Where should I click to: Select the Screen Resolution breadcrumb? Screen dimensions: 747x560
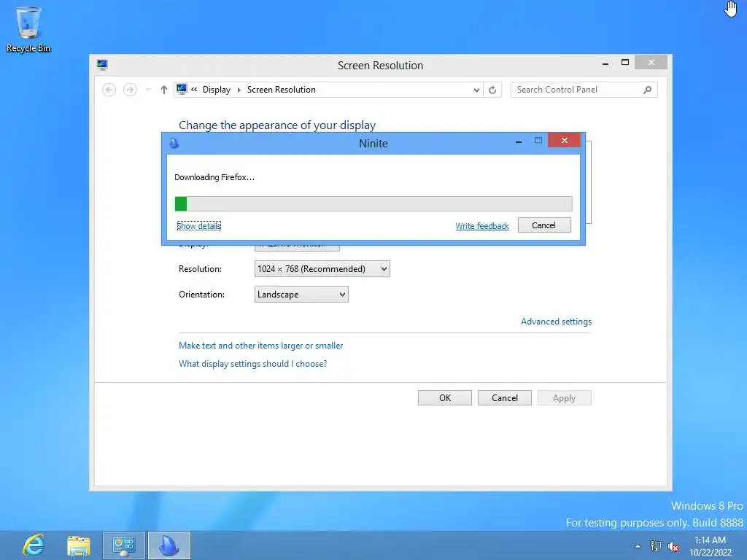pyautogui.click(x=281, y=90)
